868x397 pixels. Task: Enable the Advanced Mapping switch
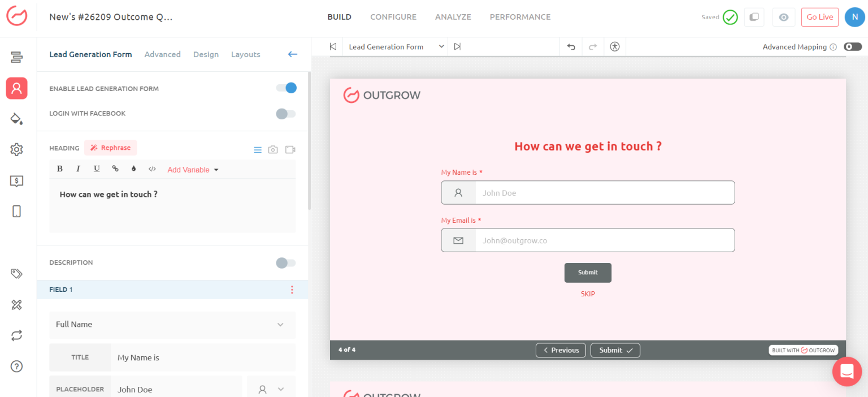[852, 47]
